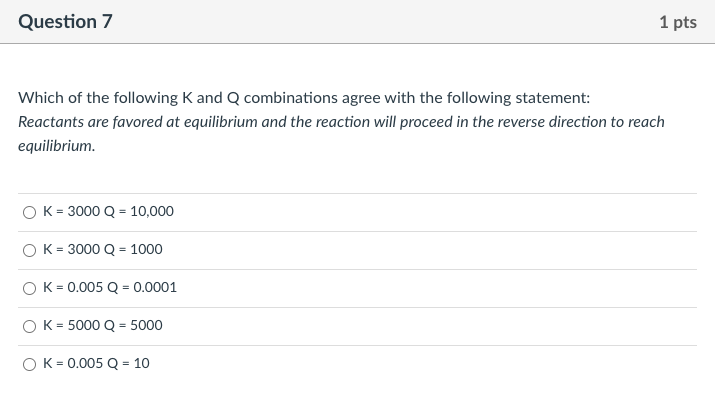Click the answer text 'K = 5000 Q = 5000'
The image size is (715, 401).
103,325
